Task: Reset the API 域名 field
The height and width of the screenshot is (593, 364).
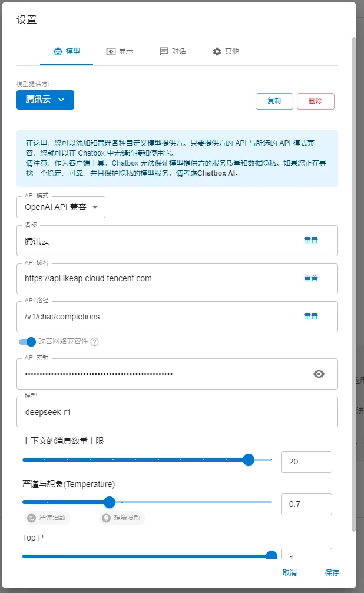Action: coord(311,278)
